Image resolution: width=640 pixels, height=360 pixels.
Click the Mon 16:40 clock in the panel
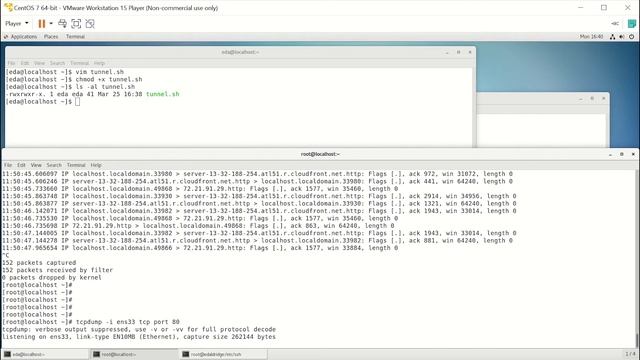click(x=591, y=37)
